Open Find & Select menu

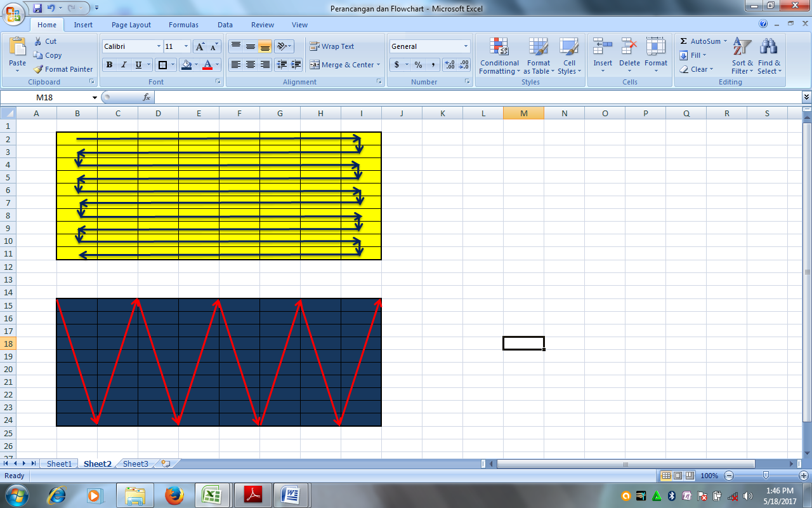pyautogui.click(x=769, y=56)
